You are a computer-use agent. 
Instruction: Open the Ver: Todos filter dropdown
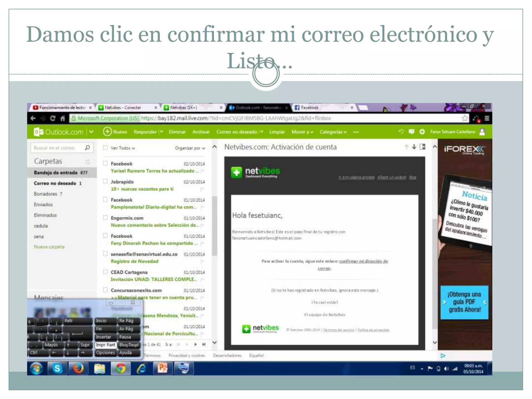[x=123, y=148]
